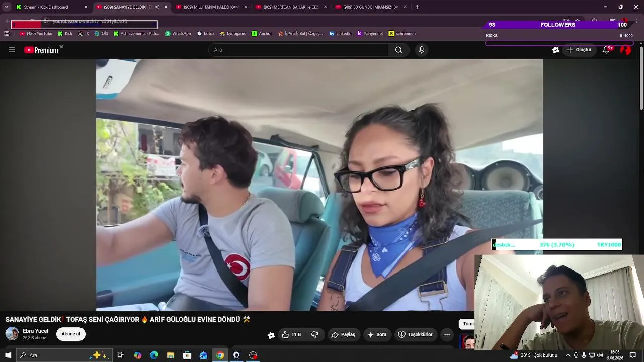Open a new Chrome tab
This screenshot has width=644, height=362.
[417, 7]
